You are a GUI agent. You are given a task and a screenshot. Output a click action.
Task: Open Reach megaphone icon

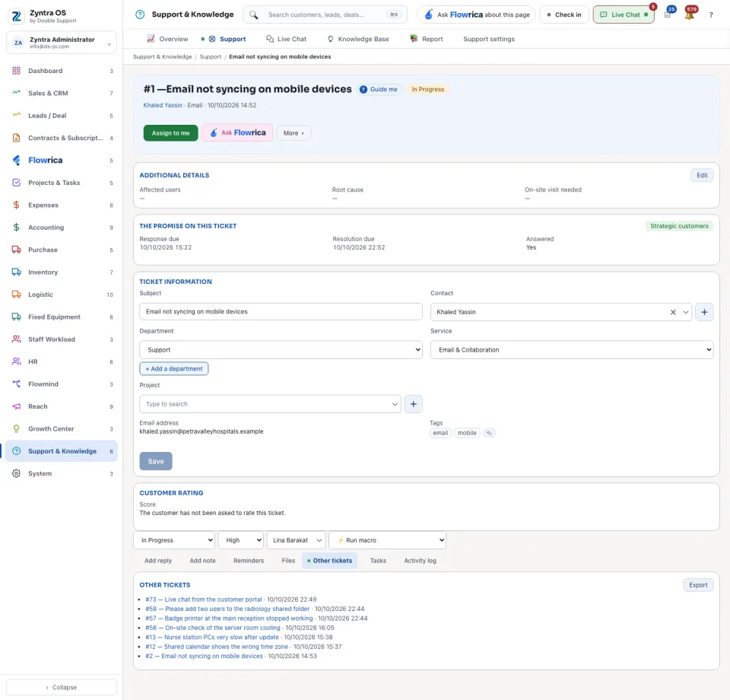point(16,406)
